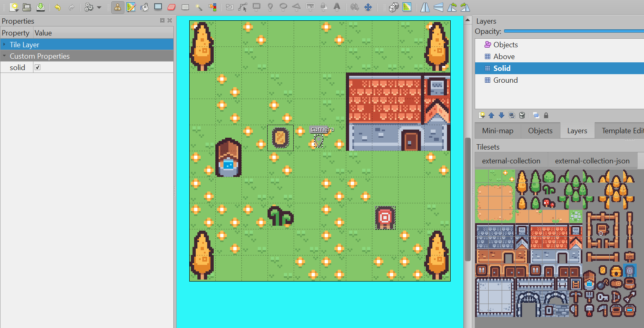Screen dimensions: 644x328
Task: Select the Bucket Fill tool
Action: [x=144, y=7]
